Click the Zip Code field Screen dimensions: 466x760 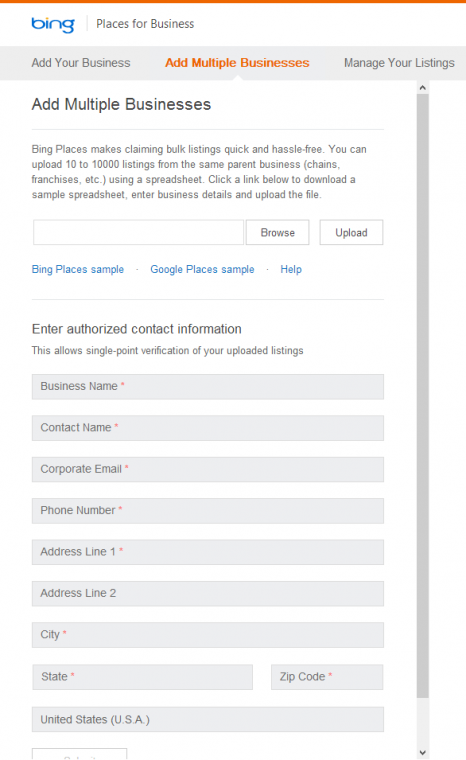pos(327,677)
